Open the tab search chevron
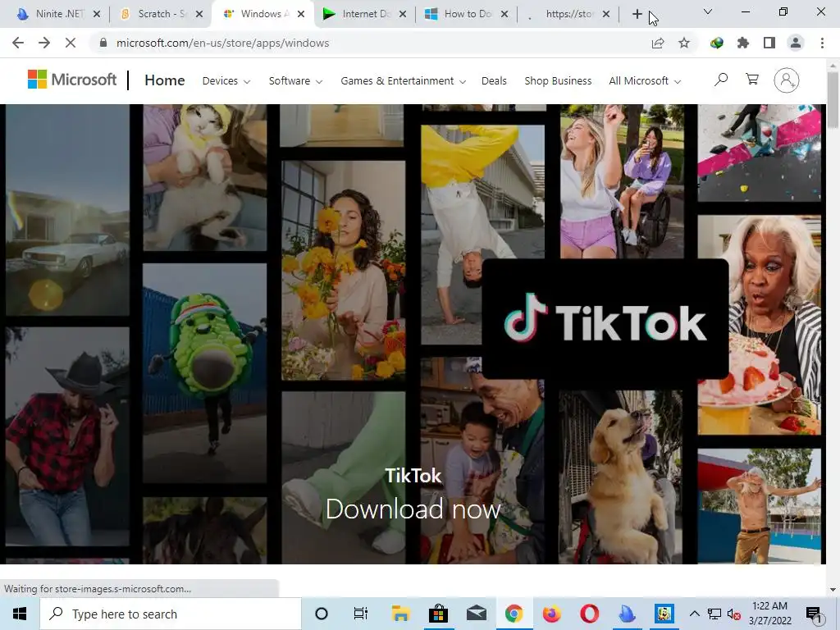Viewport: 840px width, 630px height. coord(708,11)
